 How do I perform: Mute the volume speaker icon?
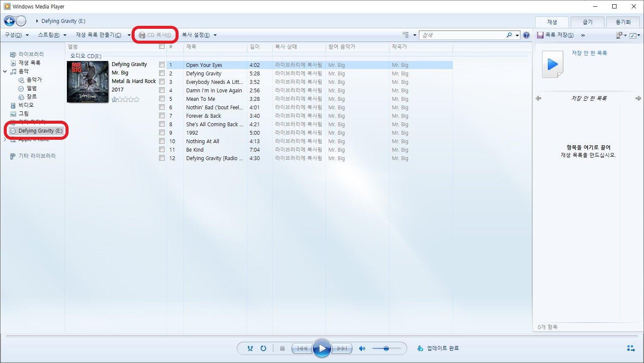362,348
